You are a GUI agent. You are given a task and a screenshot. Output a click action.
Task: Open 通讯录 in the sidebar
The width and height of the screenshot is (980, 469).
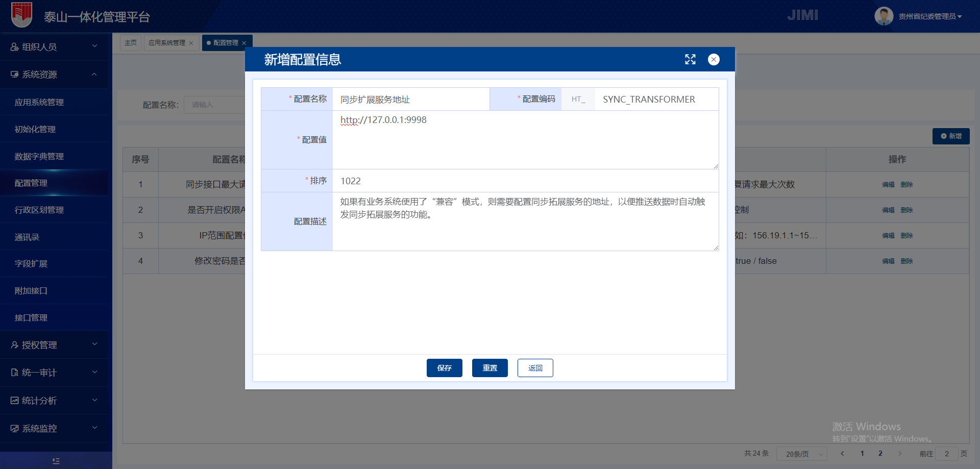pos(27,237)
